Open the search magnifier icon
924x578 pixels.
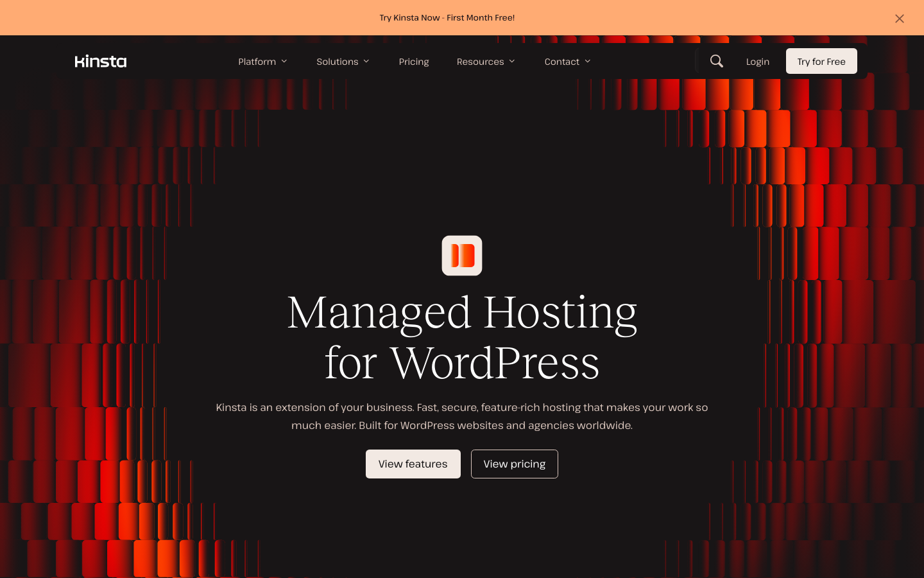[x=717, y=61]
